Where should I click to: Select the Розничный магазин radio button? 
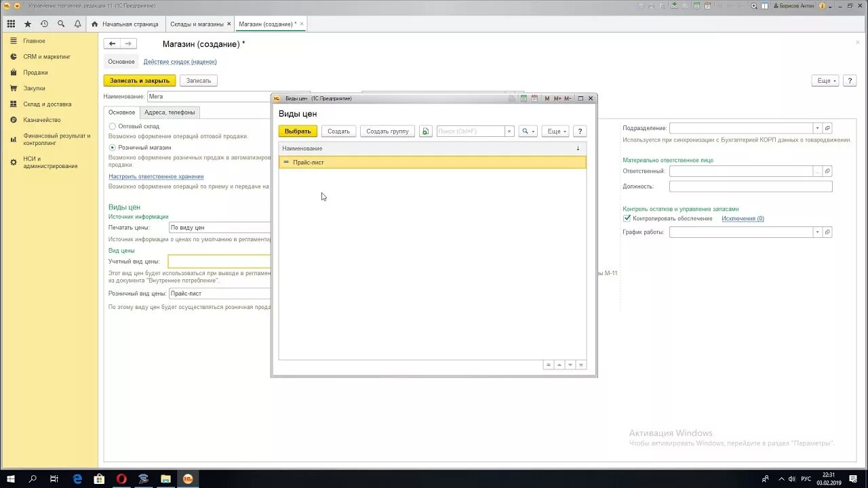[113, 147]
